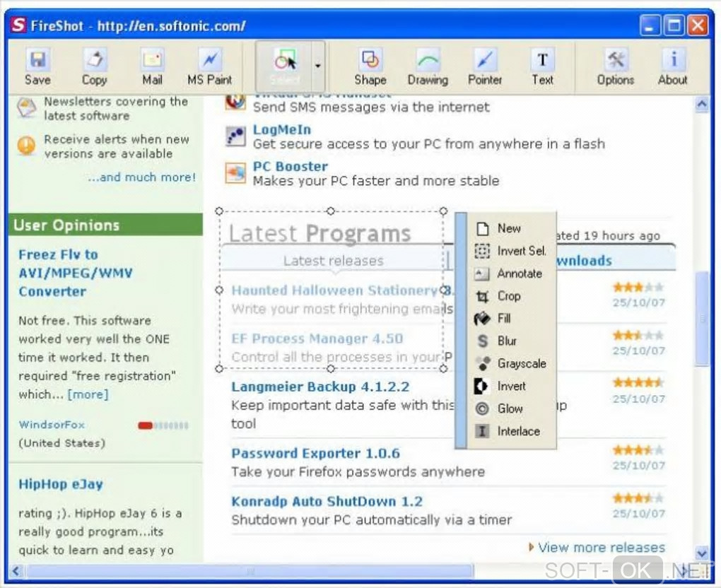Click the FireShot title bar icon

pyautogui.click(x=18, y=25)
